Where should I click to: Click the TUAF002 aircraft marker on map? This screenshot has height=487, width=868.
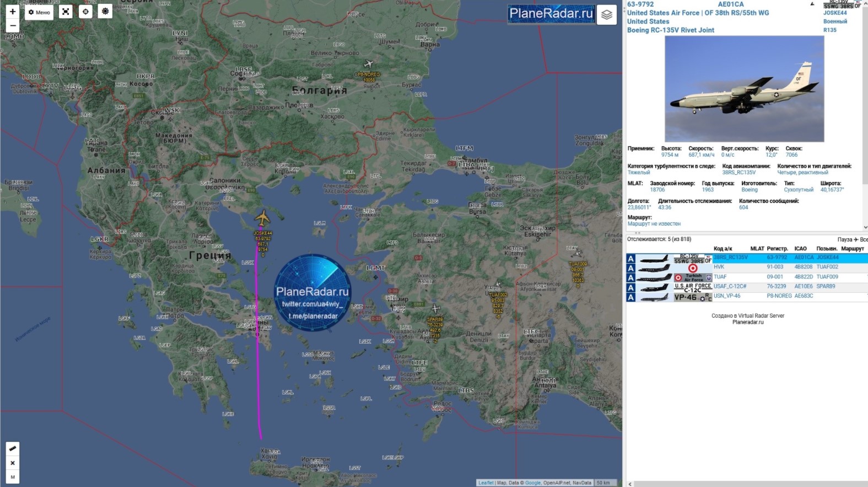497,285
